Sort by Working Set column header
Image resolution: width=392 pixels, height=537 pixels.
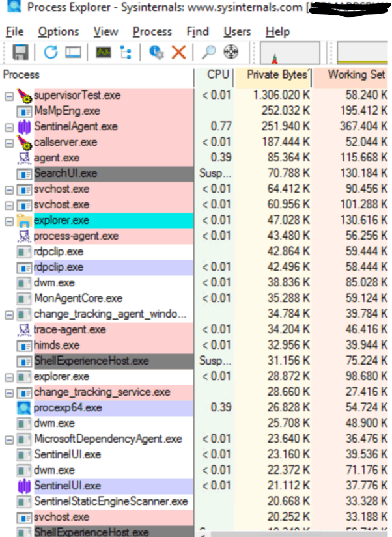(x=350, y=75)
